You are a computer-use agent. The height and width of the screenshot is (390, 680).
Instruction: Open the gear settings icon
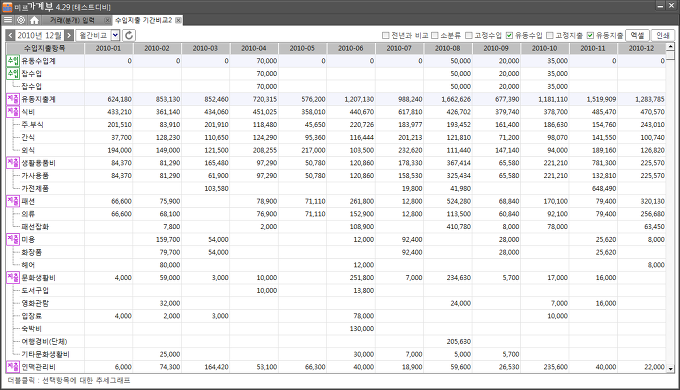tap(21, 20)
